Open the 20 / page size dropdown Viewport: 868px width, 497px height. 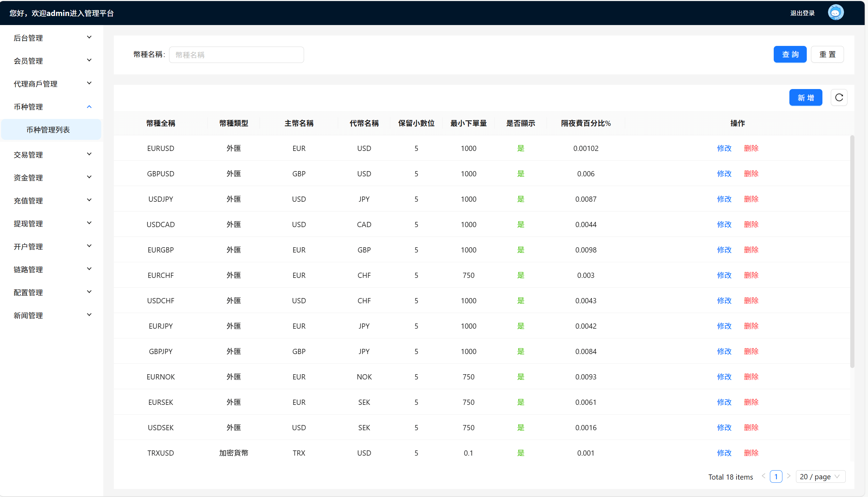coord(820,476)
